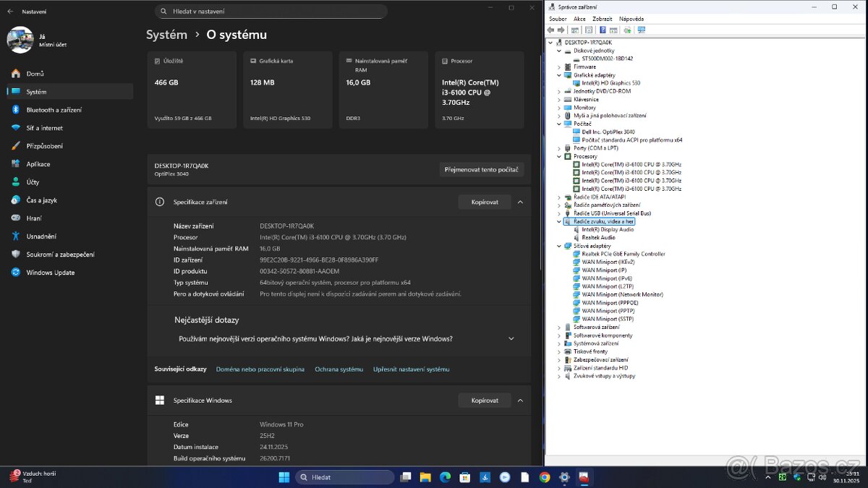This screenshot has width=868, height=488.
Task: Click the Přejmenovat tento počítač button
Action: [x=482, y=168]
